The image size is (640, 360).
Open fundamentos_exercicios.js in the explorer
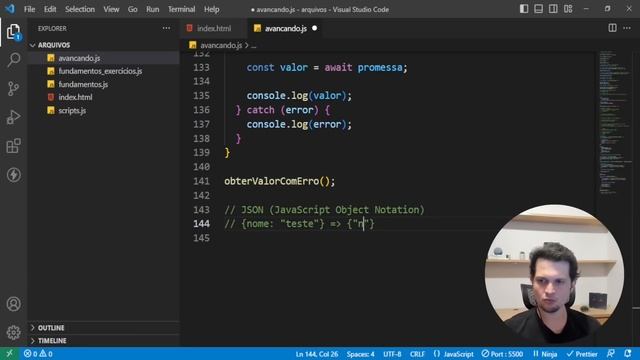click(104, 71)
